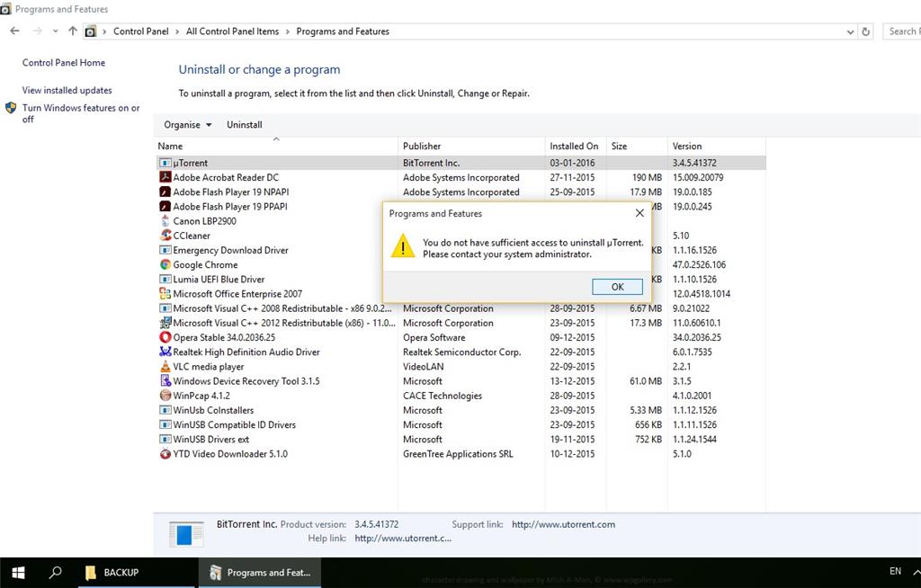921x588 pixels.
Task: Click the VLC media player cone icon
Action: 165,367
